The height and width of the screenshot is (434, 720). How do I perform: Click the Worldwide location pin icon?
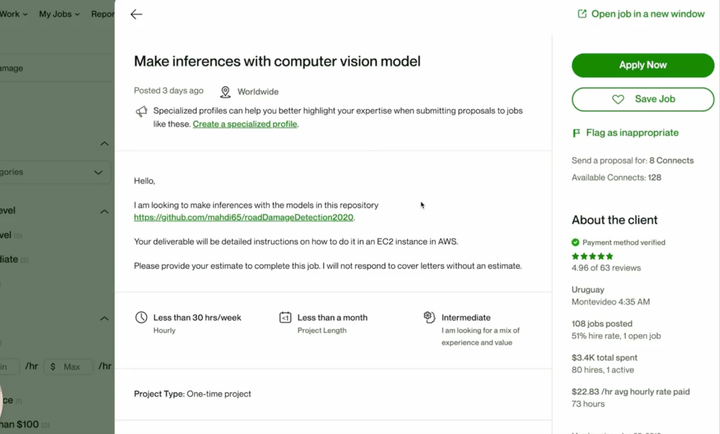(x=225, y=91)
